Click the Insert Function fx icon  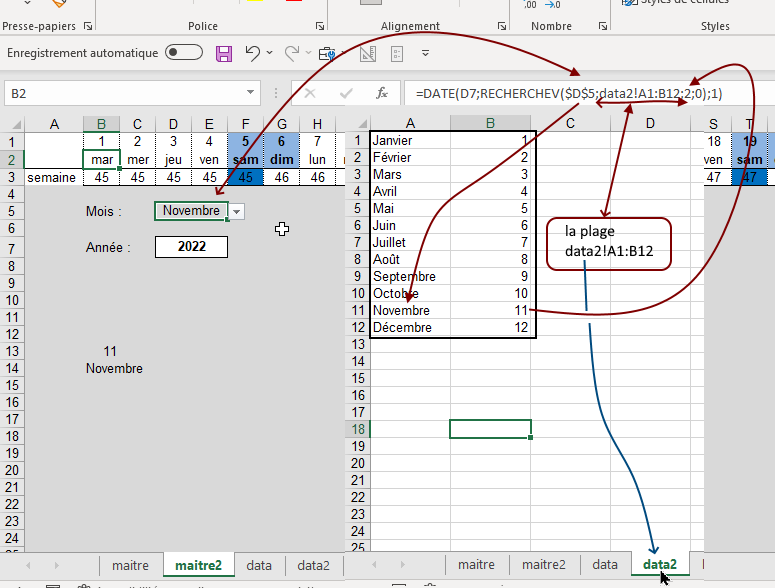(x=381, y=93)
